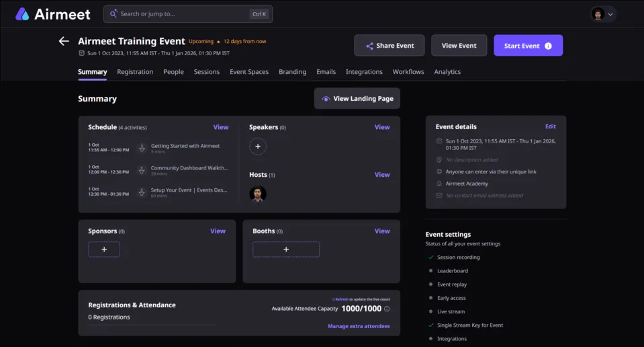
Task: Open the profile avatar dropdown menu
Action: [x=603, y=14]
